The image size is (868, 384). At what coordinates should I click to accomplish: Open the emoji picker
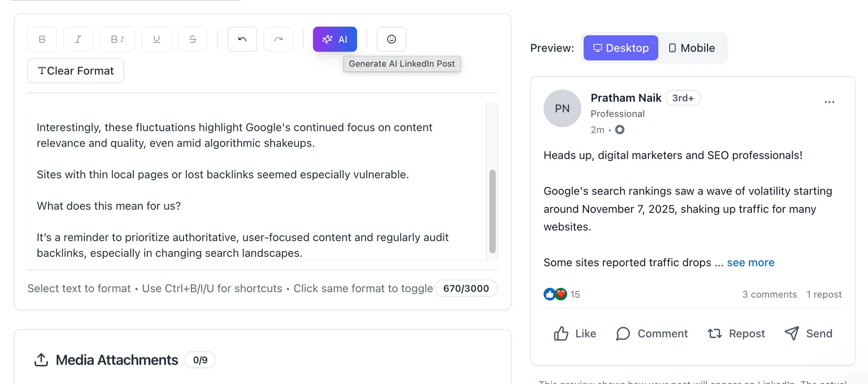391,39
